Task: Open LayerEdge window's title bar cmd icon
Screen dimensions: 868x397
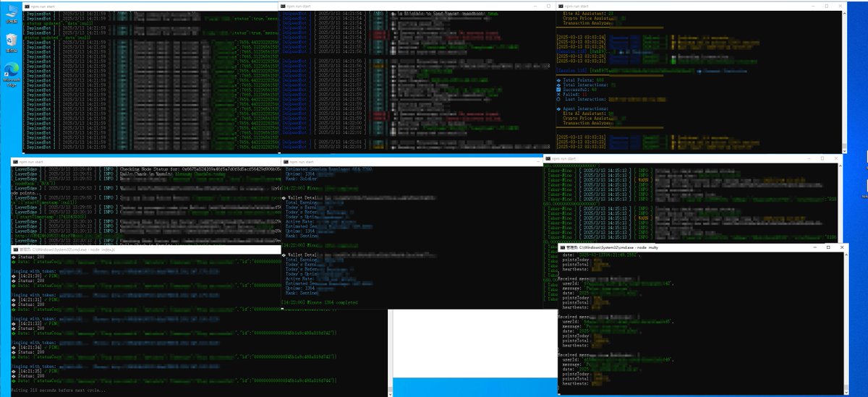Action: pos(15,162)
